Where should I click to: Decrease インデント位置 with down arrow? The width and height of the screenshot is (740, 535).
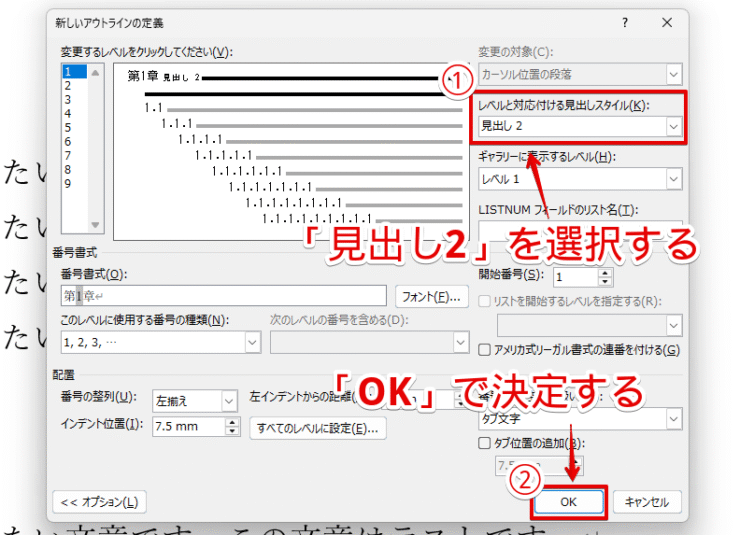click(x=232, y=431)
